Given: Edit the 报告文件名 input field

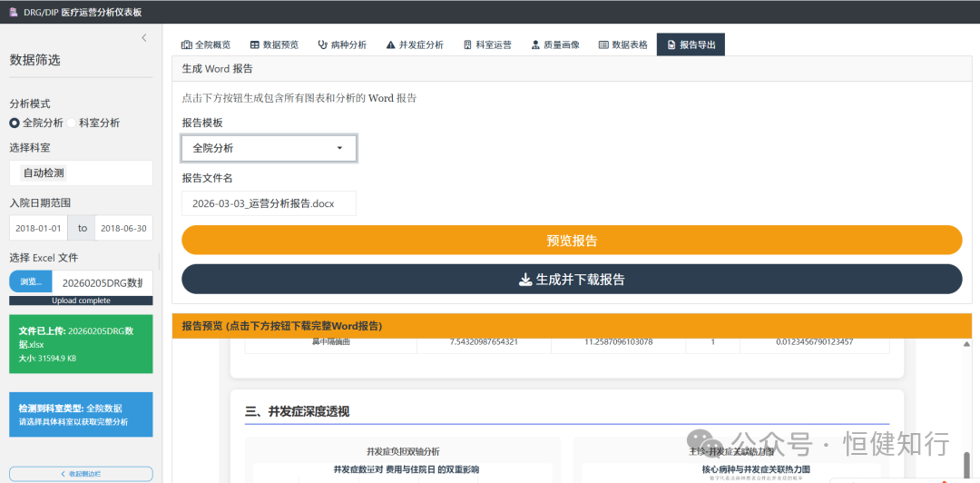Looking at the screenshot, I should [269, 203].
